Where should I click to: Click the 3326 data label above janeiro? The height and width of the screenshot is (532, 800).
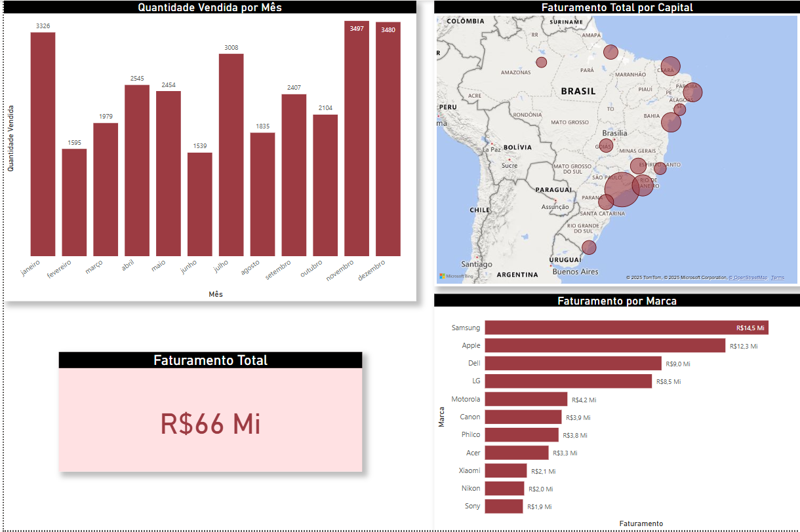tap(43, 26)
